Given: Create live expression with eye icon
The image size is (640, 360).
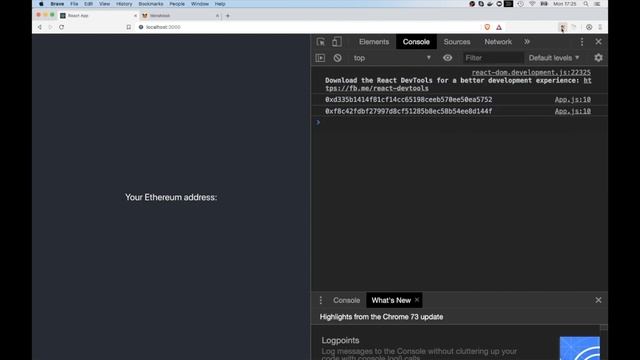Looking at the screenshot, I should [447, 58].
